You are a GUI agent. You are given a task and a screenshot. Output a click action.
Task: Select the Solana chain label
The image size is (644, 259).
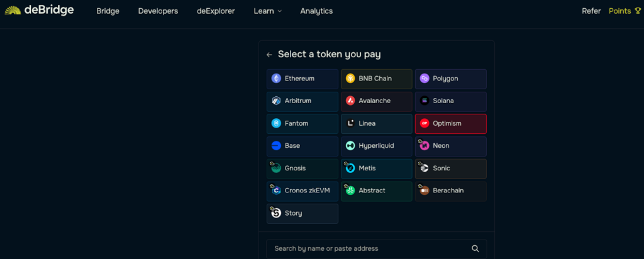[443, 101]
